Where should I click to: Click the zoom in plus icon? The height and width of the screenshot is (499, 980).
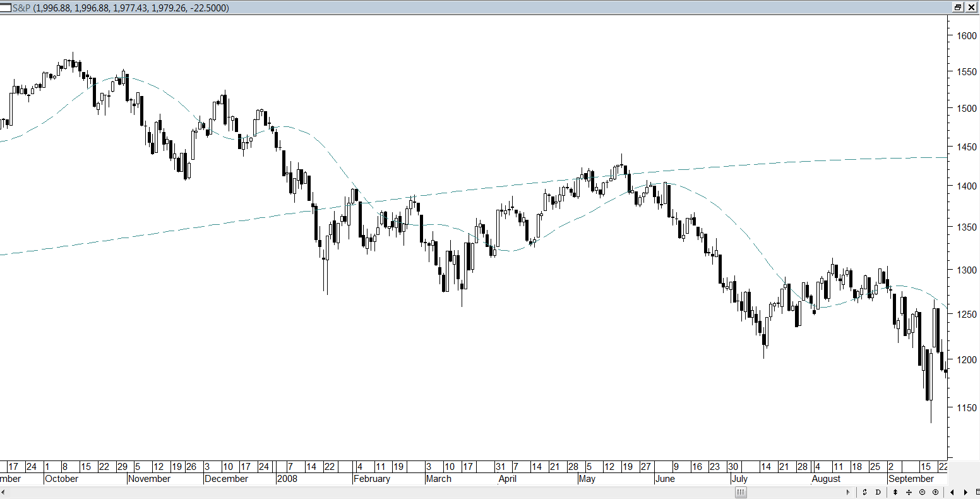click(935, 492)
